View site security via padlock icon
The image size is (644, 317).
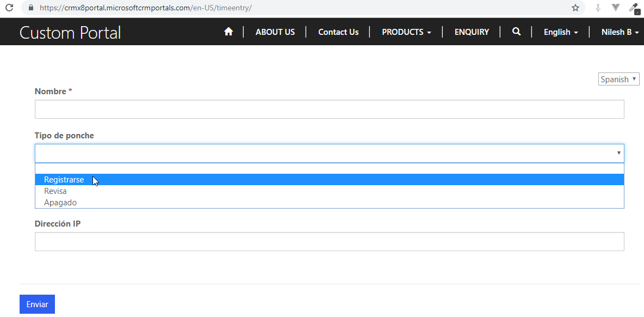click(30, 8)
